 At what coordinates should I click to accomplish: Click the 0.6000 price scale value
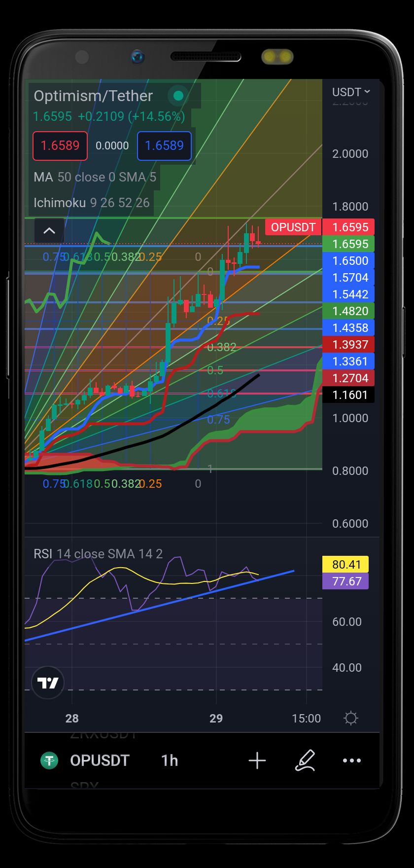pyautogui.click(x=350, y=524)
